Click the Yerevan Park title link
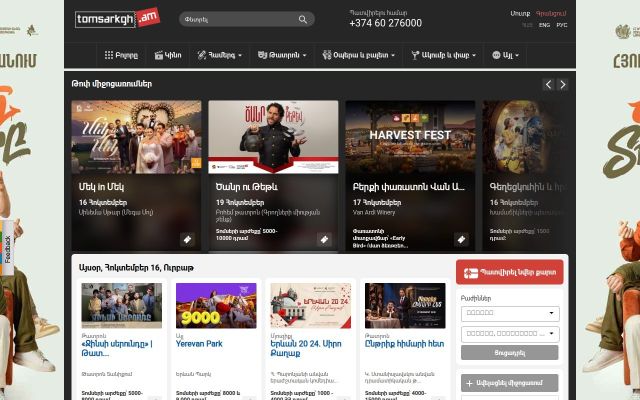 [199, 344]
